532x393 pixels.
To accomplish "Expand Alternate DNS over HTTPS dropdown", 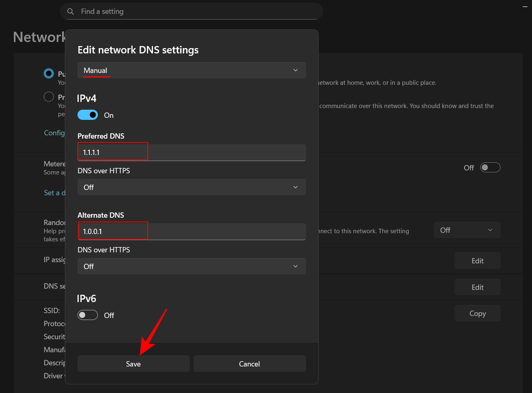I will (191, 266).
